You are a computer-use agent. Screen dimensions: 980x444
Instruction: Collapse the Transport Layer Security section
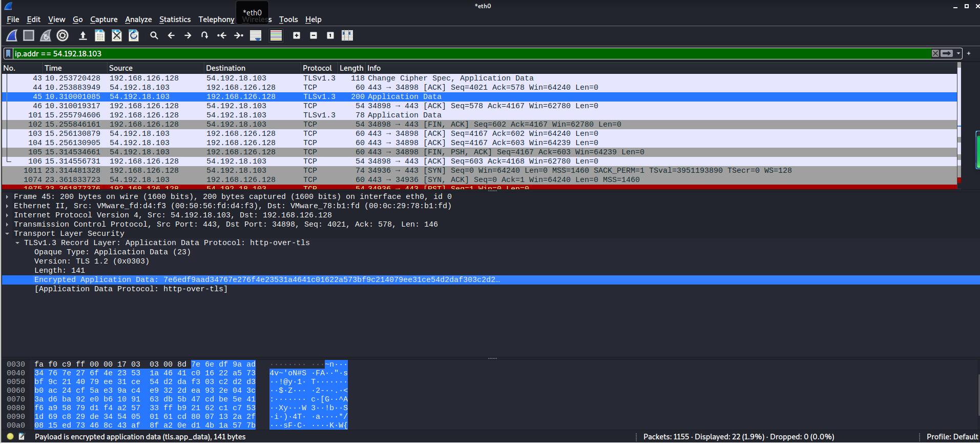(x=7, y=234)
